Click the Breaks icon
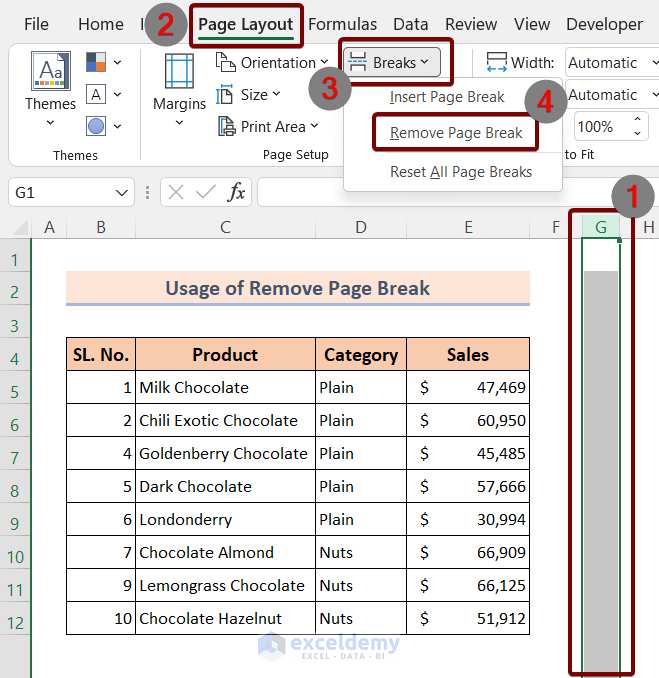Viewport: 659px width, 678px height. tap(358, 62)
